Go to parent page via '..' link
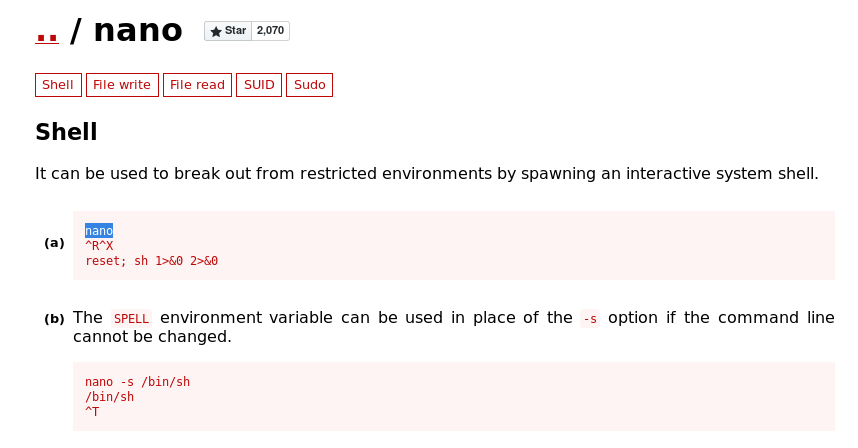The height and width of the screenshot is (448, 858). coord(46,31)
